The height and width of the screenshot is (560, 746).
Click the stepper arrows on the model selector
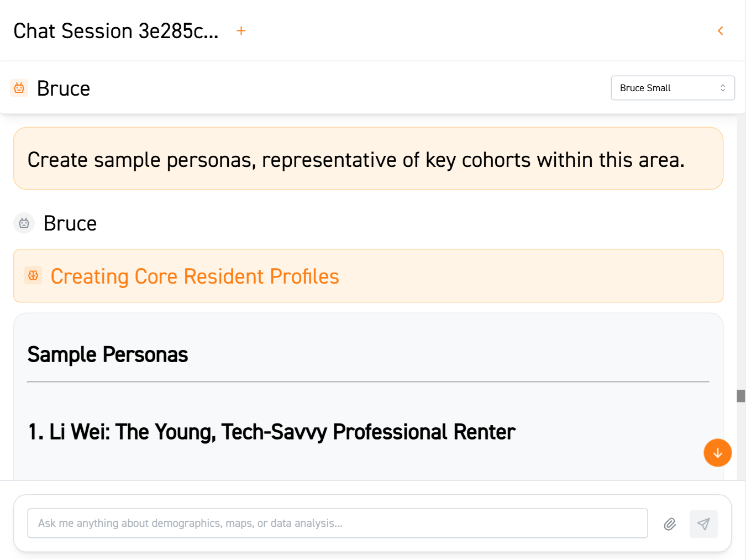click(722, 88)
